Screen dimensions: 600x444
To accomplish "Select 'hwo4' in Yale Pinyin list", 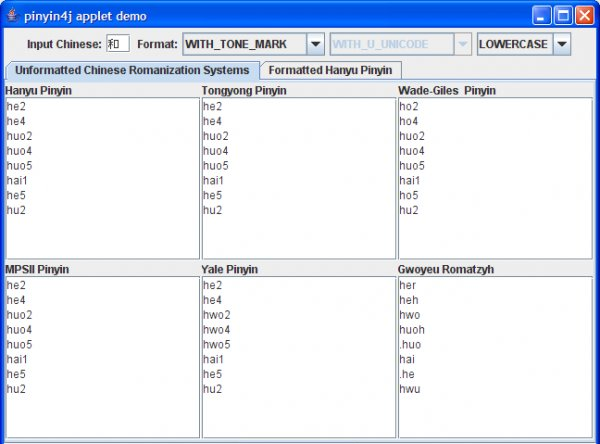I will 217,330.
